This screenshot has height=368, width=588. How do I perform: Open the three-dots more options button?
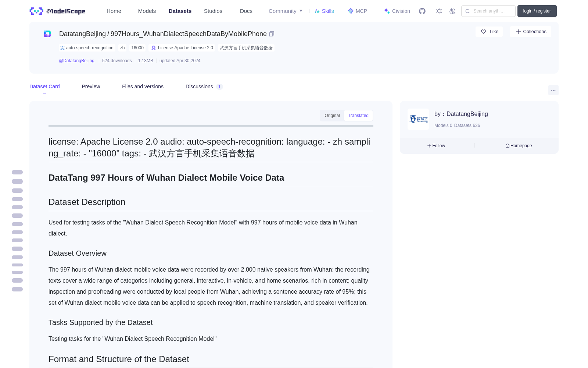[553, 90]
